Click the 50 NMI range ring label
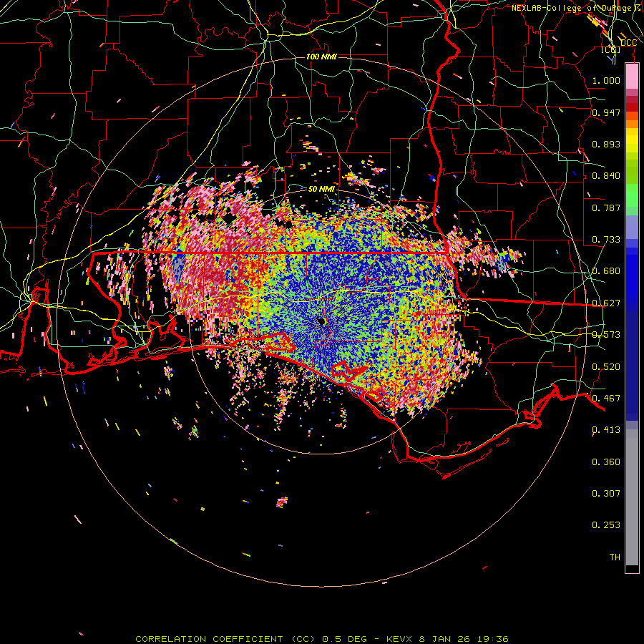 [321, 190]
